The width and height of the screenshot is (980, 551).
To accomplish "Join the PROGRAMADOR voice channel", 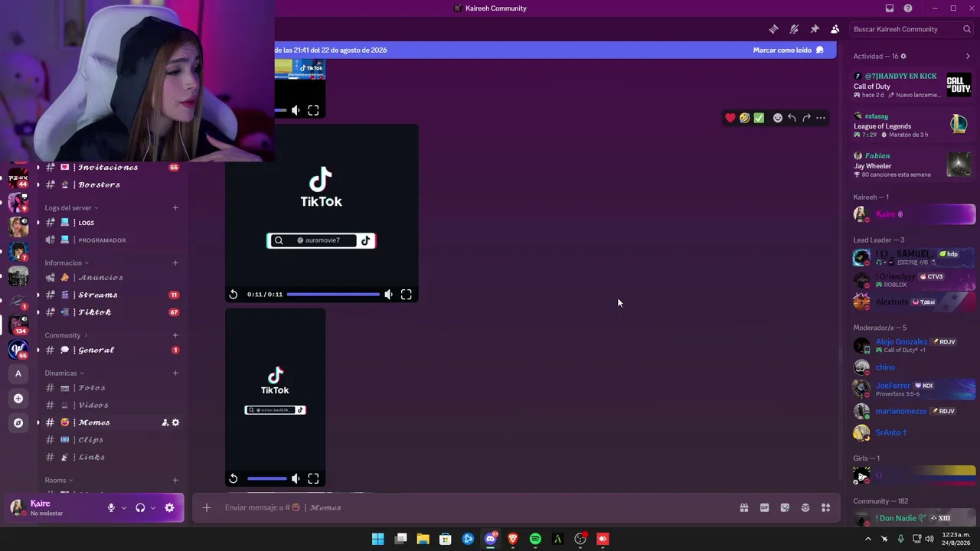I will click(x=113, y=240).
